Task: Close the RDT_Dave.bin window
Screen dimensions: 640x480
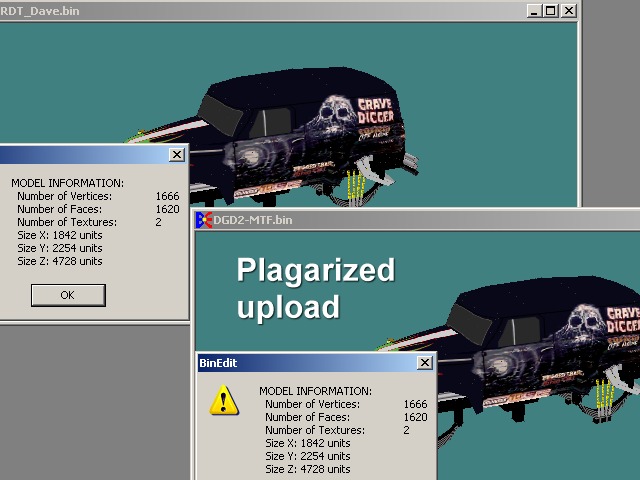Action: pyautogui.click(x=569, y=11)
